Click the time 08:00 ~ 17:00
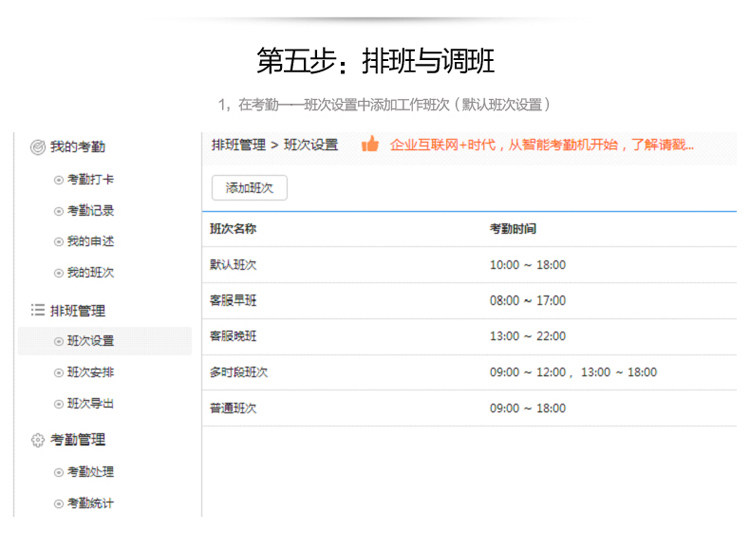Screen dimensions: 750x536 pyautogui.click(x=528, y=301)
